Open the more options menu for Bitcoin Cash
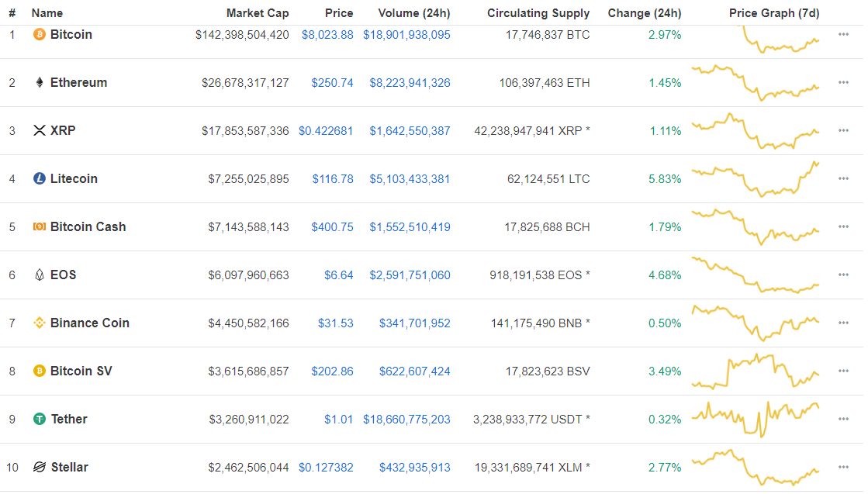 tap(844, 226)
